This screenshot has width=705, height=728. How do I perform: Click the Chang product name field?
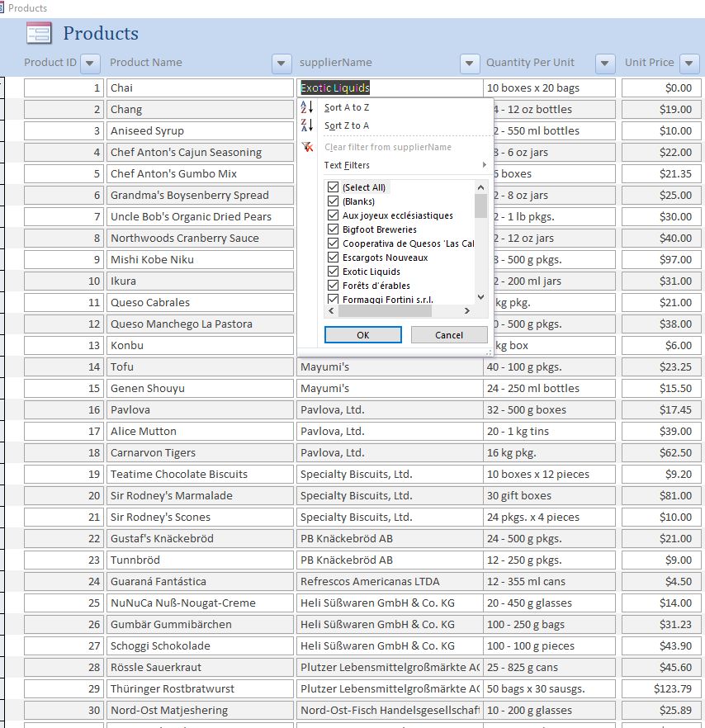(200, 109)
